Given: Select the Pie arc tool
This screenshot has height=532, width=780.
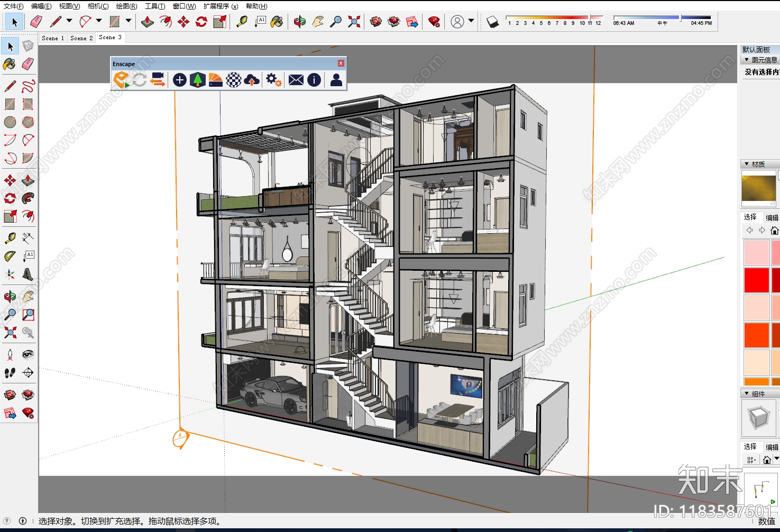Looking at the screenshot, I should pyautogui.click(x=28, y=158).
